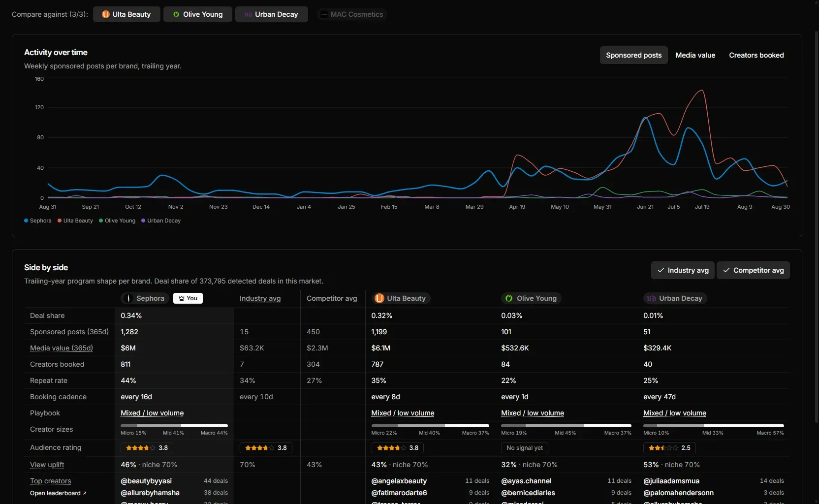Click View uplift row label
819x504 pixels.
coord(47,465)
